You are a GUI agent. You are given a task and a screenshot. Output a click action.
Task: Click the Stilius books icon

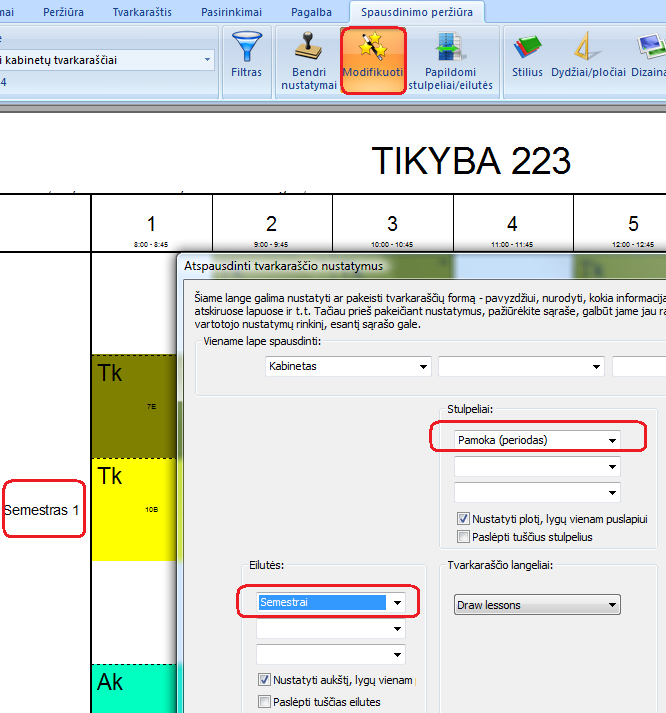[x=526, y=47]
